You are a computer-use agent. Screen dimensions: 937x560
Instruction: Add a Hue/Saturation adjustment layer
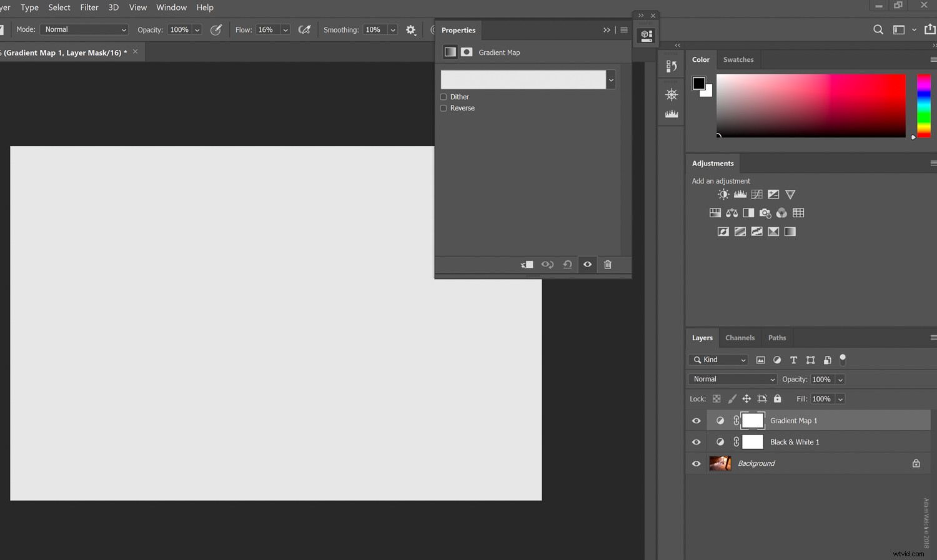(x=715, y=213)
